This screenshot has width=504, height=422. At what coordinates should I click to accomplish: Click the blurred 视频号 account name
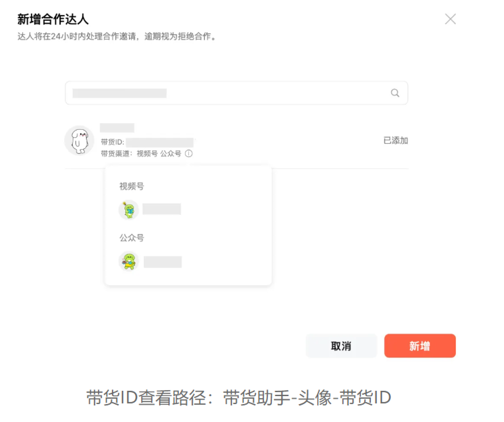coord(162,209)
